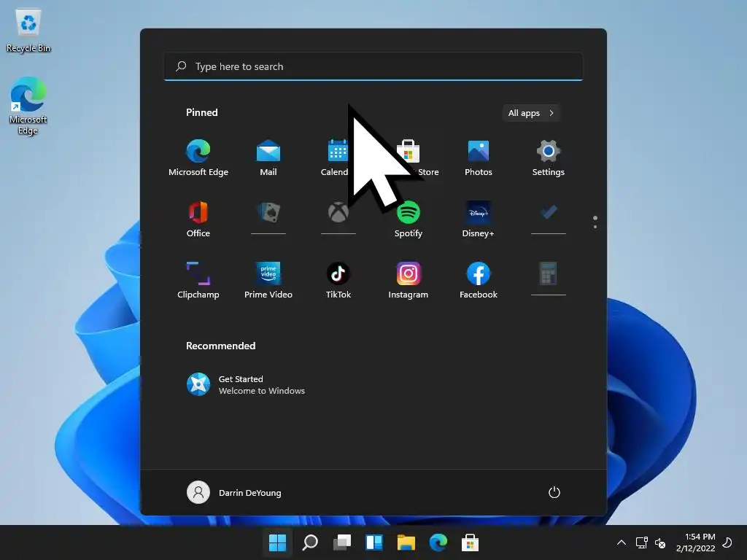Open the Calculator app icon

(549, 274)
